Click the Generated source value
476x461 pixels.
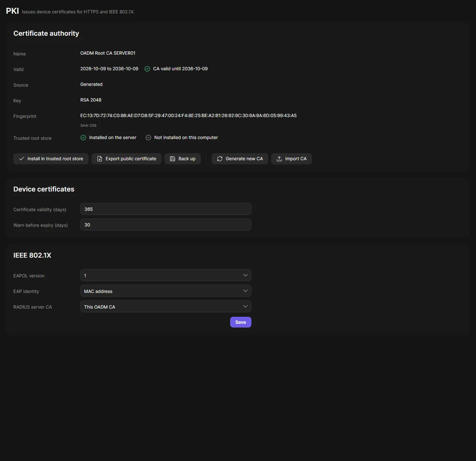[91, 84]
